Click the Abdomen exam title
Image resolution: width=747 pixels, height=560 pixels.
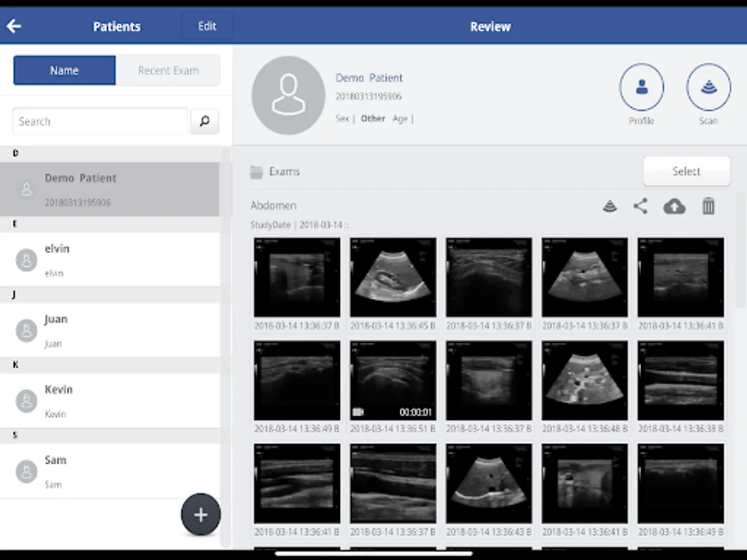273,205
